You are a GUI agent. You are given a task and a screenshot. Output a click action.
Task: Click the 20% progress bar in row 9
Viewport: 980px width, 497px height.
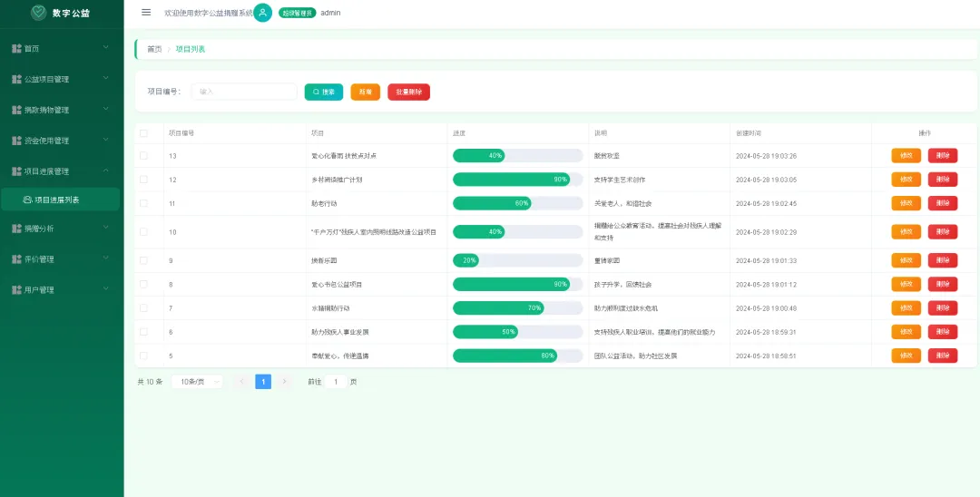point(517,260)
